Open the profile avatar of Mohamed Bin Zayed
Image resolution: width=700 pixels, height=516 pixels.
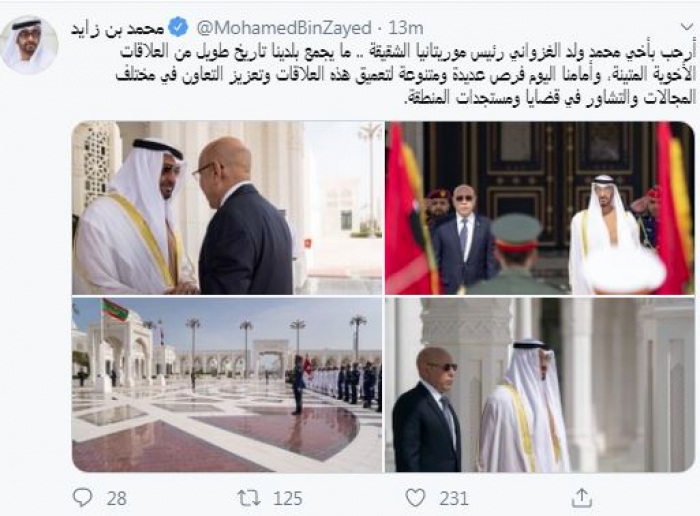pos(29,45)
